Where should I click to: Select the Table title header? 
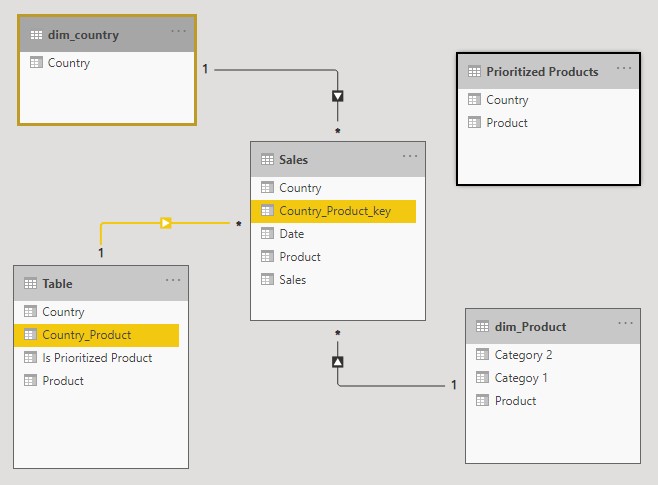click(57, 284)
